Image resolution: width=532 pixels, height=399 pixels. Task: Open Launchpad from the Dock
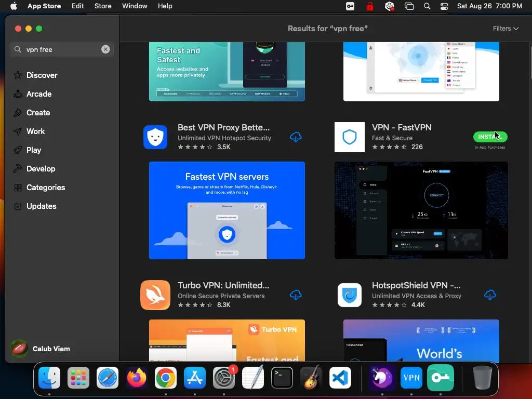(x=78, y=378)
